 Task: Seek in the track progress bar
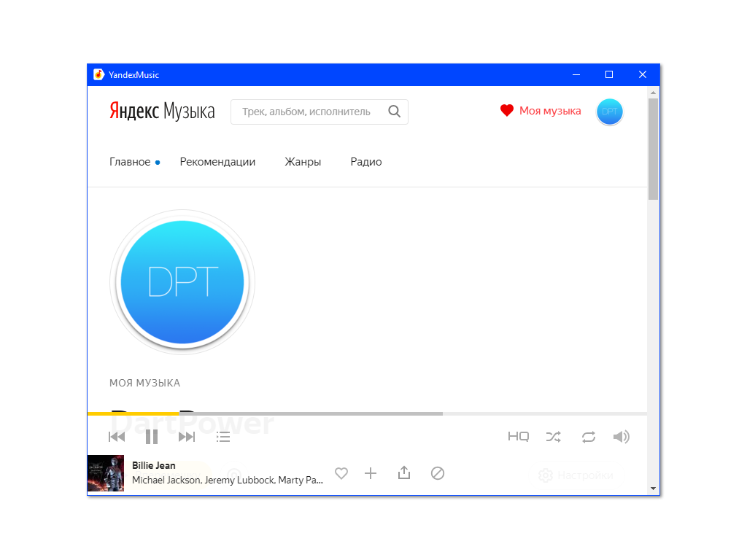pos(367,414)
